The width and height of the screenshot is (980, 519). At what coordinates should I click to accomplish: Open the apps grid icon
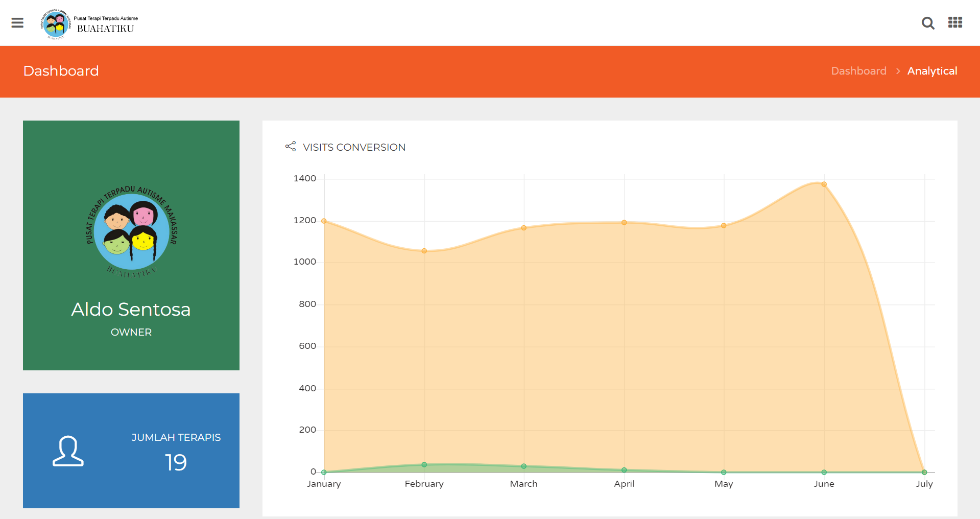(955, 22)
